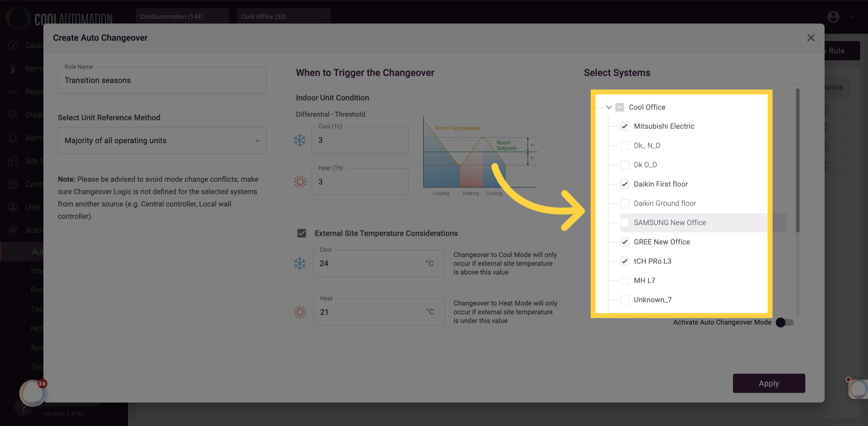Select the Mitsubishi Electric label
The image size is (868, 426).
[x=664, y=126]
